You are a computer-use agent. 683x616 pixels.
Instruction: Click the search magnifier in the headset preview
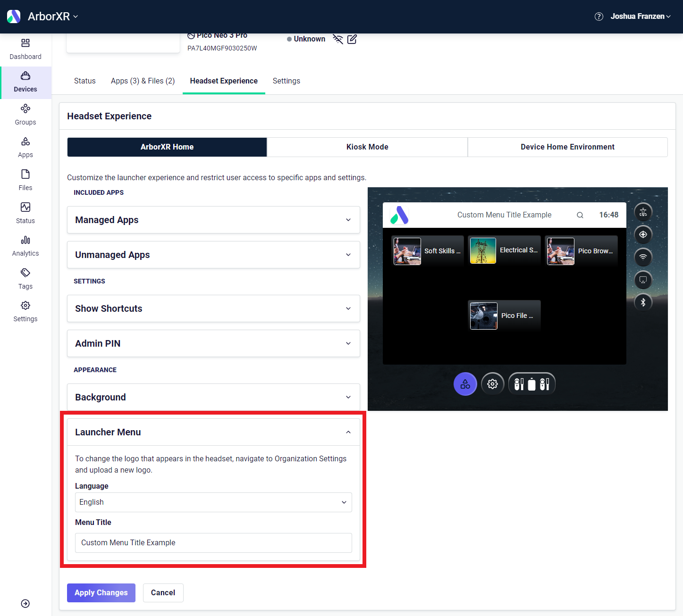pyautogui.click(x=580, y=215)
